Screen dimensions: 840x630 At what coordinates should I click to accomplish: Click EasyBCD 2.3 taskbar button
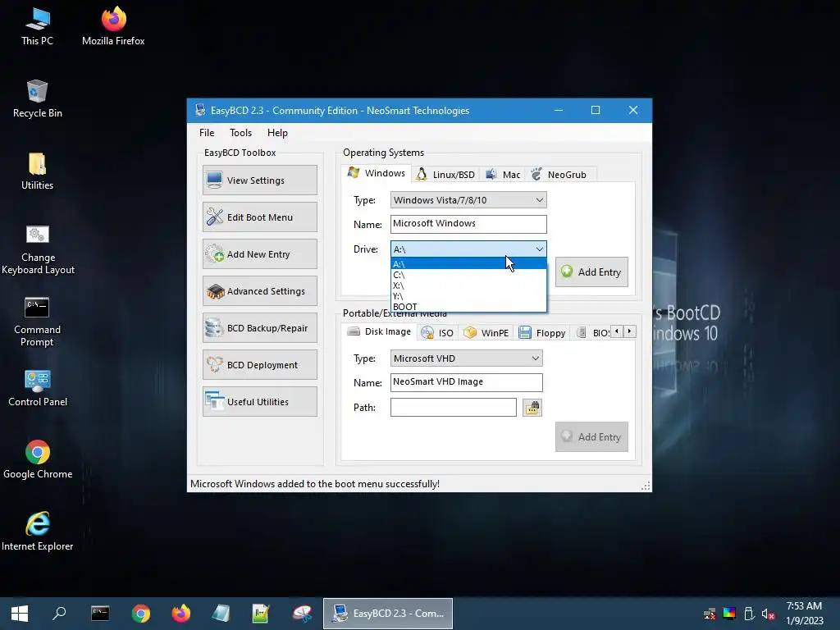tap(388, 614)
